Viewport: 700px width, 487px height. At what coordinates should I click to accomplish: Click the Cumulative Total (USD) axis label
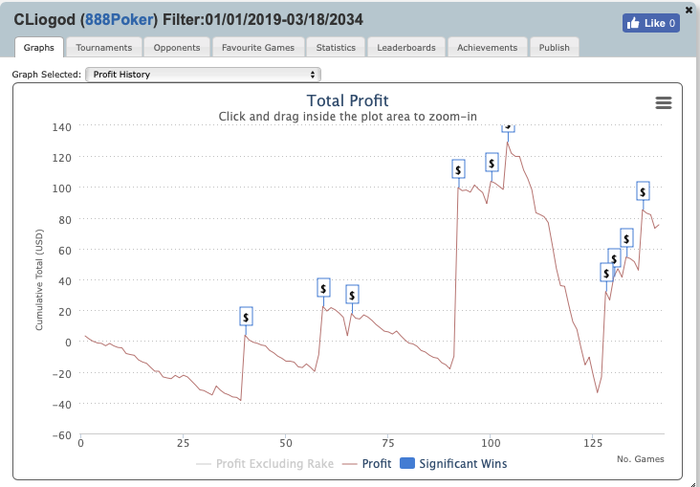(39, 280)
